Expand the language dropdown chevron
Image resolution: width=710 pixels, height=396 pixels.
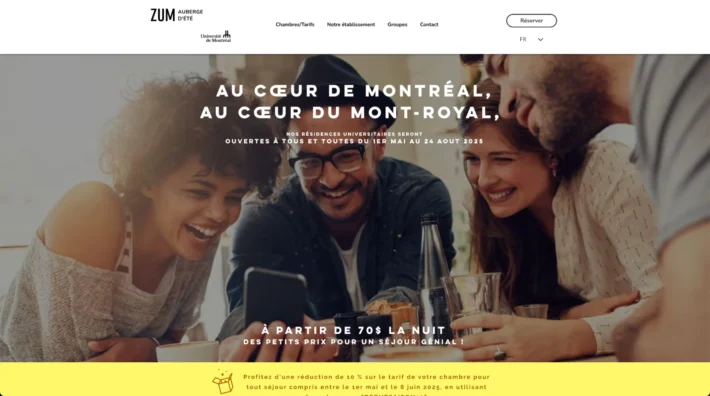point(540,39)
